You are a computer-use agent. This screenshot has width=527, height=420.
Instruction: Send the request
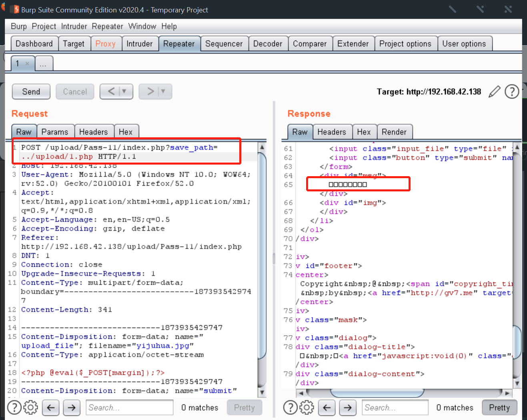[31, 92]
